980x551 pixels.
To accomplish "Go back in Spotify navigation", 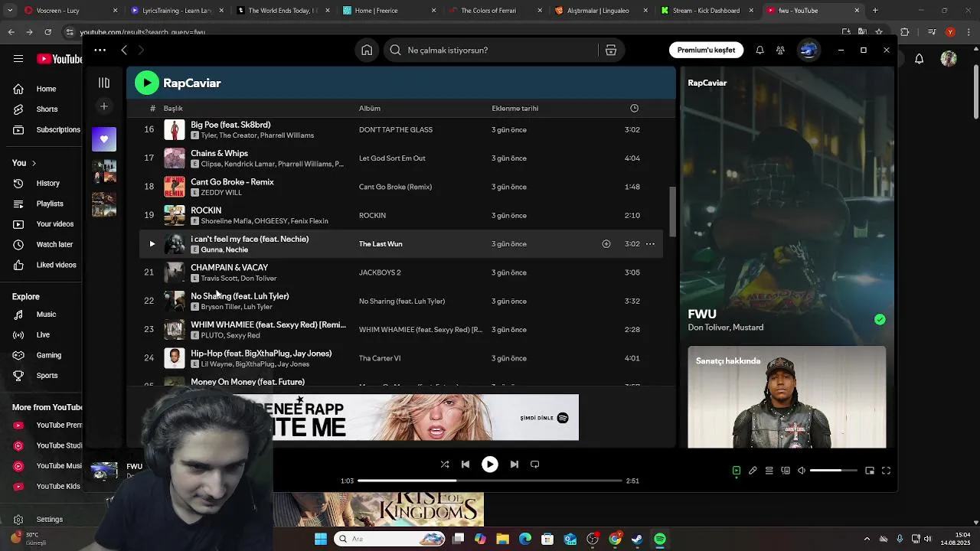I will point(124,50).
